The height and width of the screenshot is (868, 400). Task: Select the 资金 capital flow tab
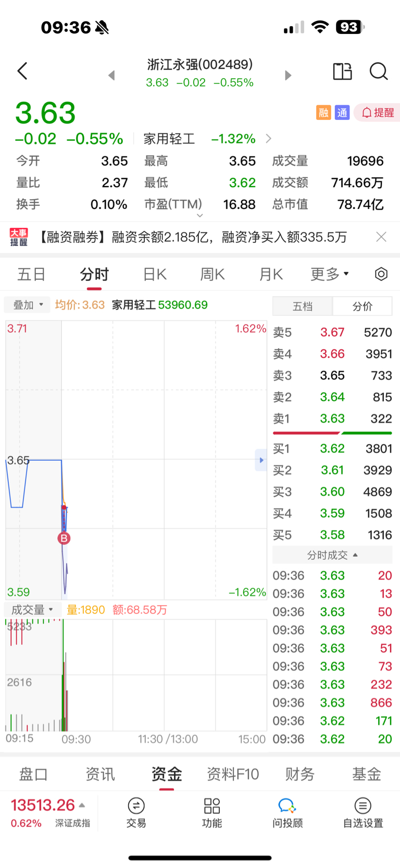tap(167, 774)
